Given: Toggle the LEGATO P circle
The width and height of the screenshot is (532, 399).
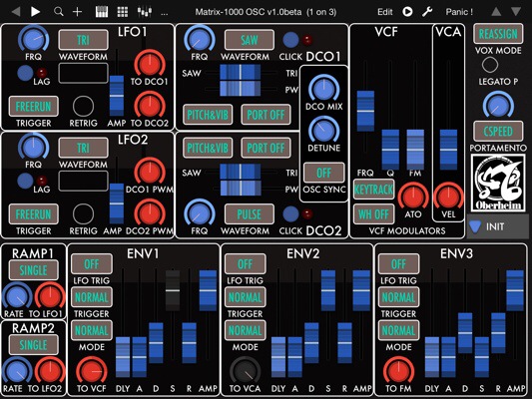Looking at the screenshot, I should coord(490,65).
